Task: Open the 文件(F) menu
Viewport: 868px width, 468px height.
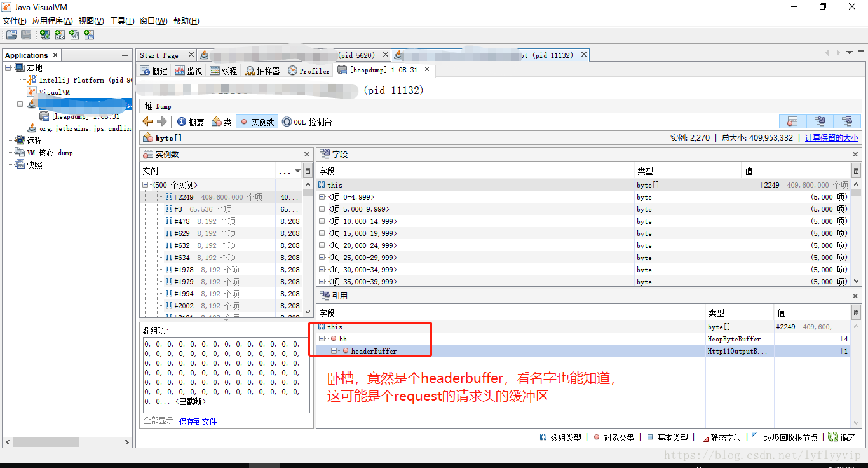Action: [x=15, y=21]
